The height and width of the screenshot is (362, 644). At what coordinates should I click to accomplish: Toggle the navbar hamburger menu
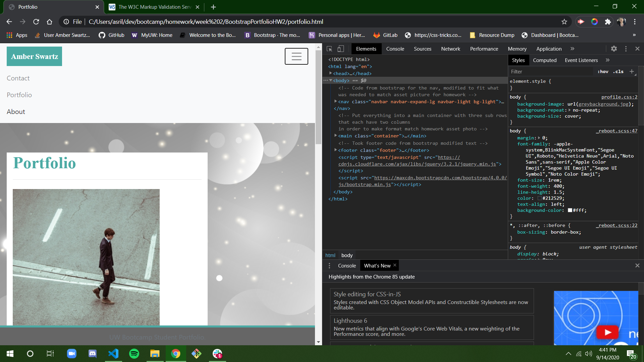(x=296, y=56)
